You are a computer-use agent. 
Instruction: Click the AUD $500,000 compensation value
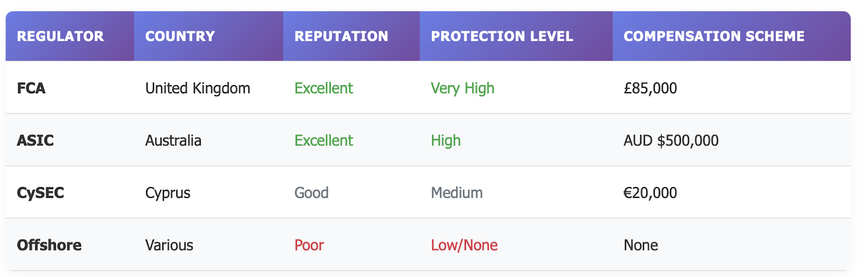pos(671,141)
